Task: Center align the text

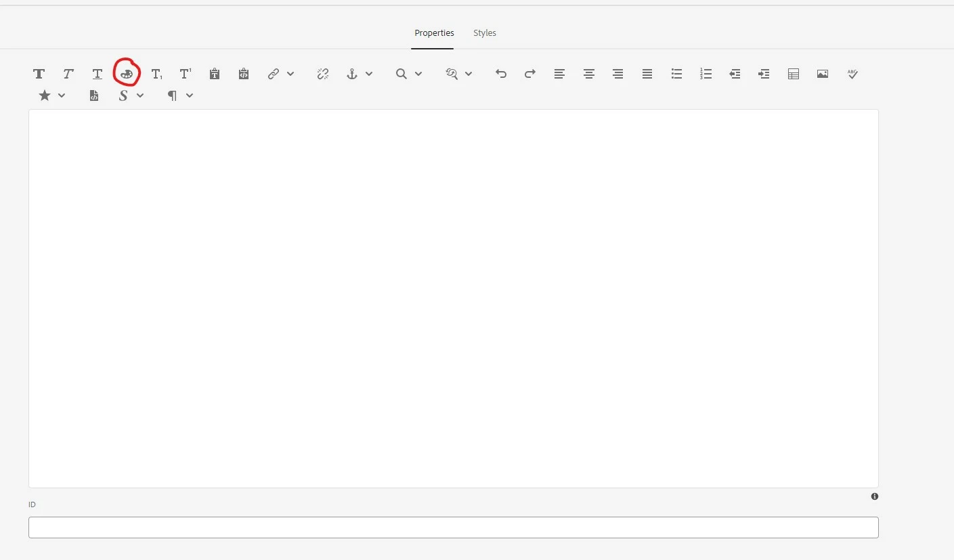Action: click(589, 74)
